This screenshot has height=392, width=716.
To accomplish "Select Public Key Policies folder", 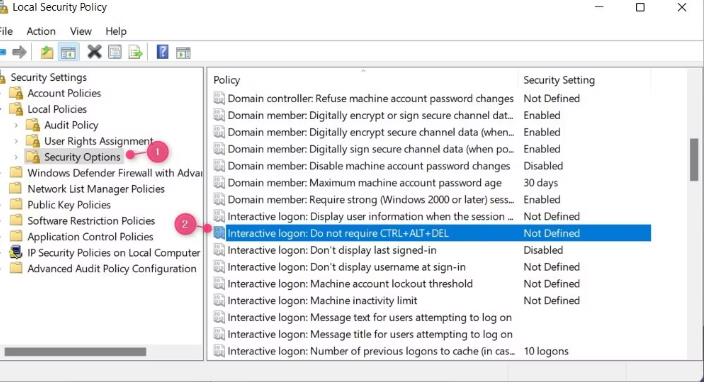I will 69,205.
